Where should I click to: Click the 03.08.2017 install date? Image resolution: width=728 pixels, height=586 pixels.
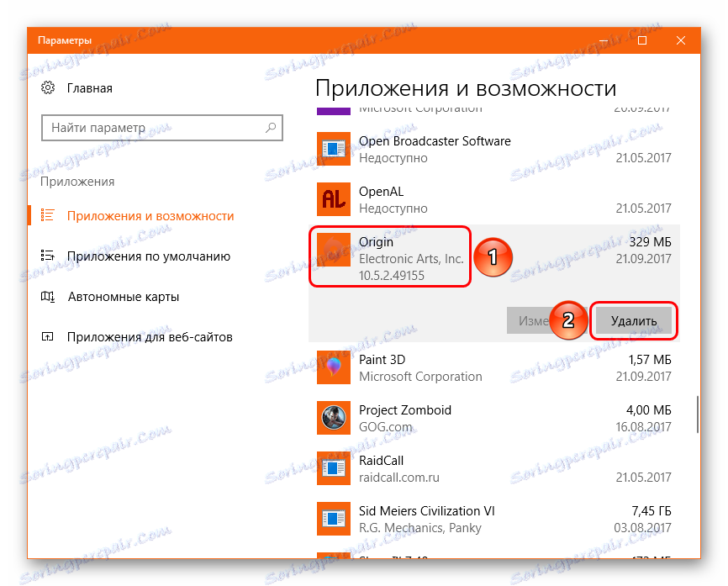coord(642,527)
